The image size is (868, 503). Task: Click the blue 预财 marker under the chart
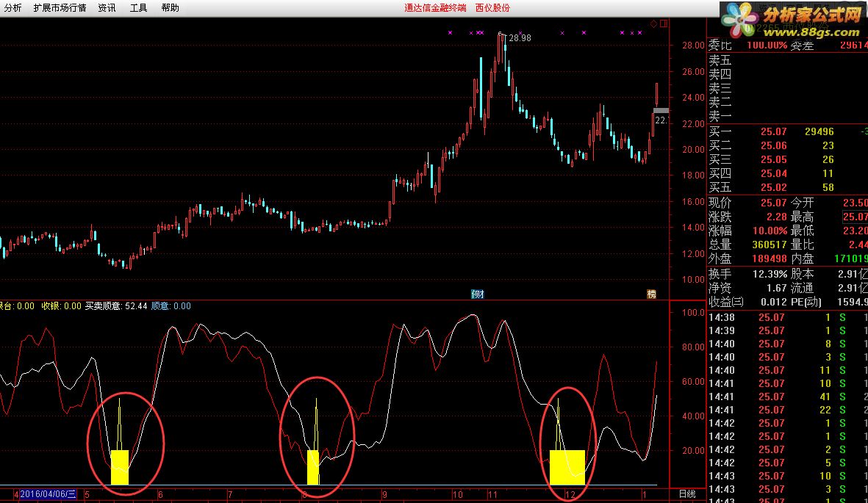477,294
